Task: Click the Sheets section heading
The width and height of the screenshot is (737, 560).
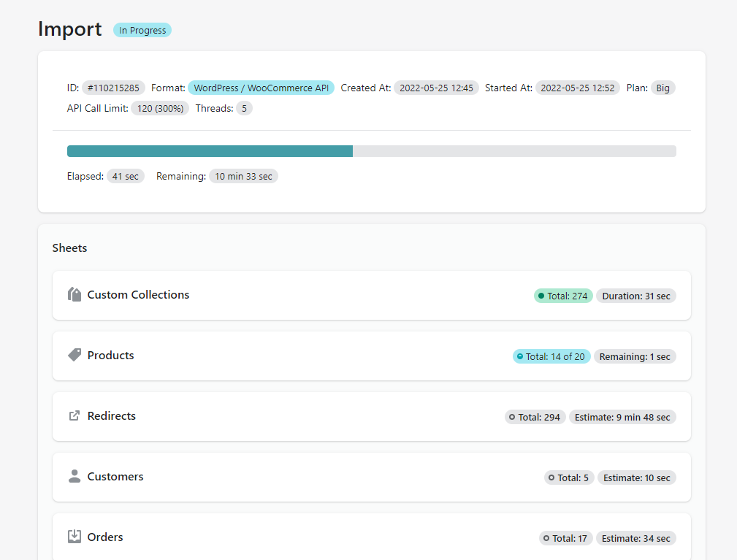Action: point(69,248)
